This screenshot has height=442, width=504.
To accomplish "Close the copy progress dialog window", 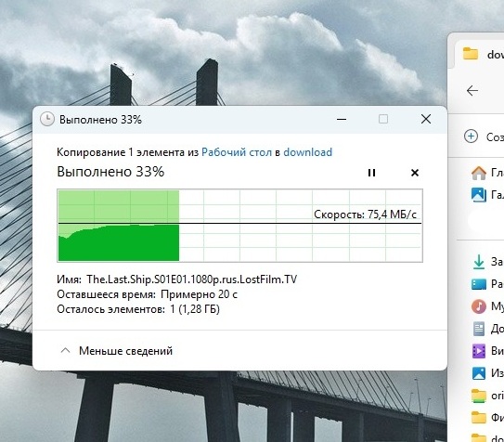I will (426, 119).
